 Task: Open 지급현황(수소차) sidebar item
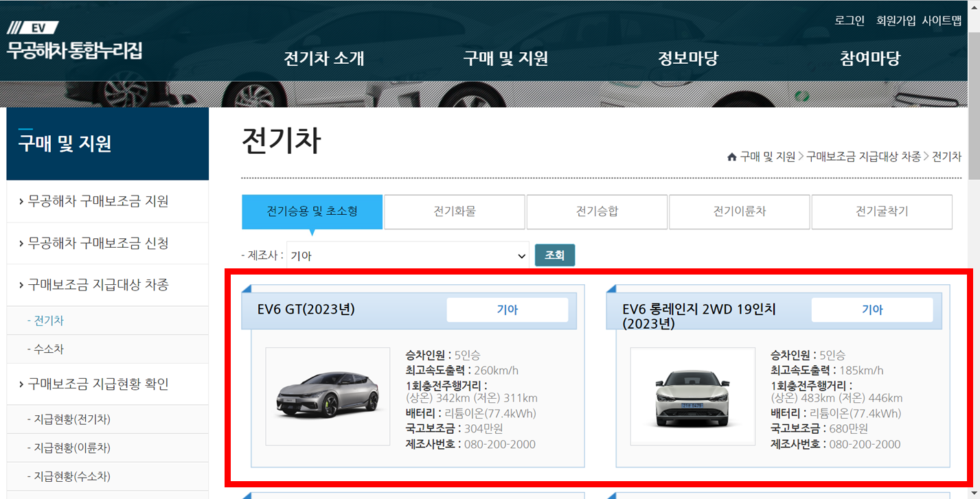coord(108,476)
